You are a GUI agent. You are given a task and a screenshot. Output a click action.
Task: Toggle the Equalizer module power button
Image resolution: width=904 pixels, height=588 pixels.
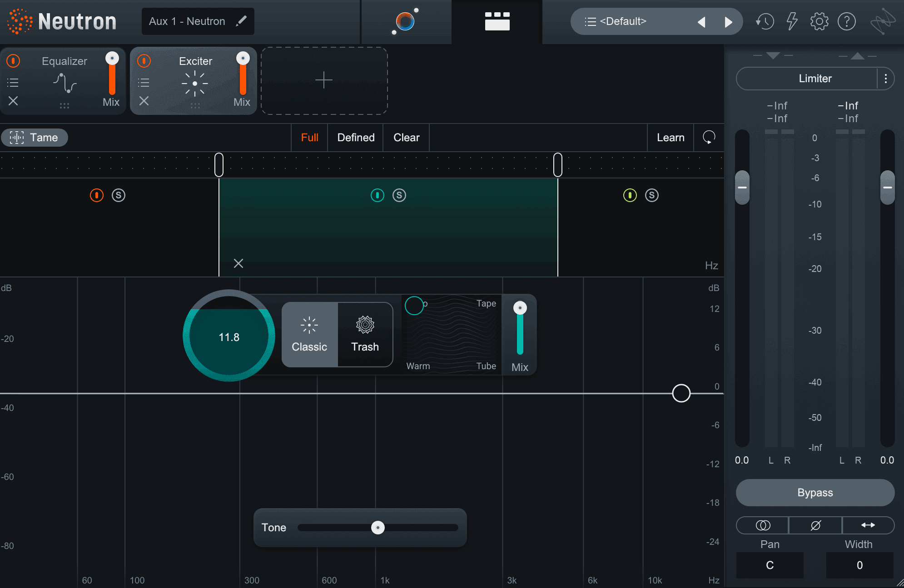click(x=13, y=60)
